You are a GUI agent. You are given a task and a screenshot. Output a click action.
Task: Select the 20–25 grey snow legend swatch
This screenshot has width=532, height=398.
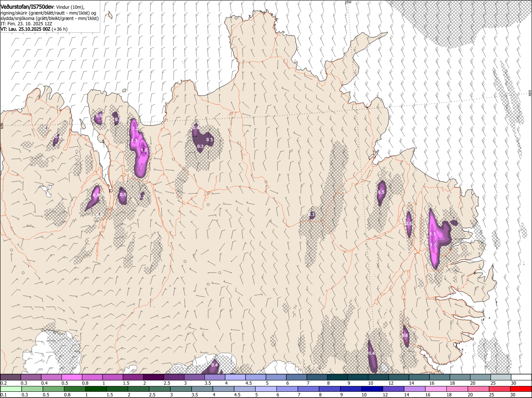480,377
